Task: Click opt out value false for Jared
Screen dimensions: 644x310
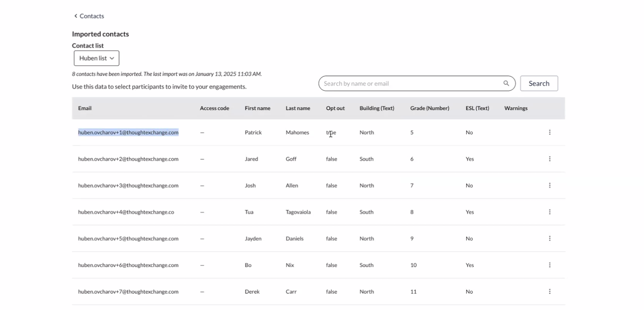Action: [x=332, y=159]
